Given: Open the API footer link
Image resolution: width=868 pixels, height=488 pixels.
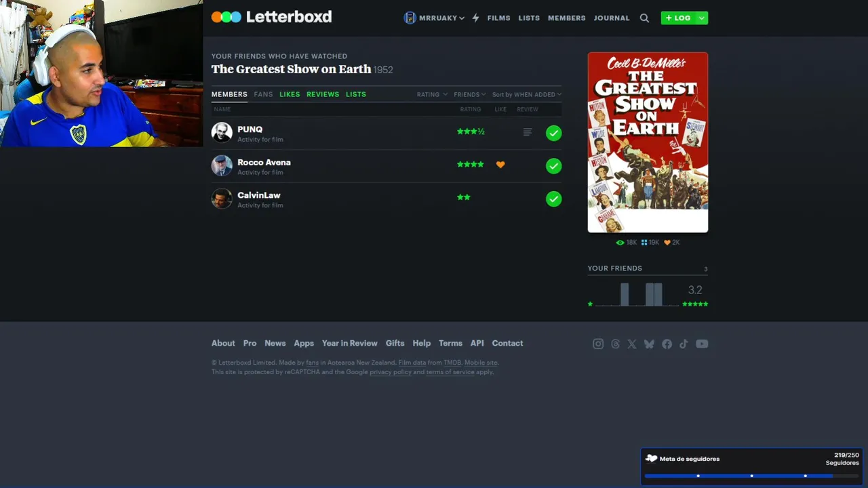Looking at the screenshot, I should [477, 343].
